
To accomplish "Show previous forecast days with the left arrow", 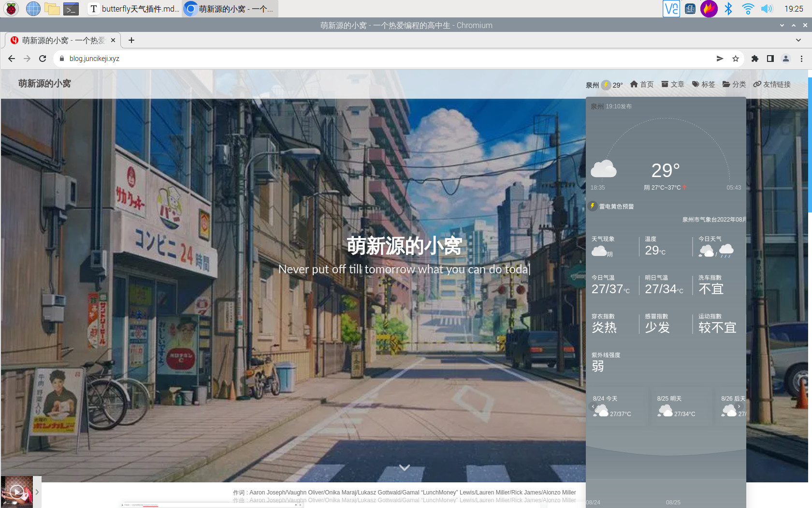I will 593,406.
